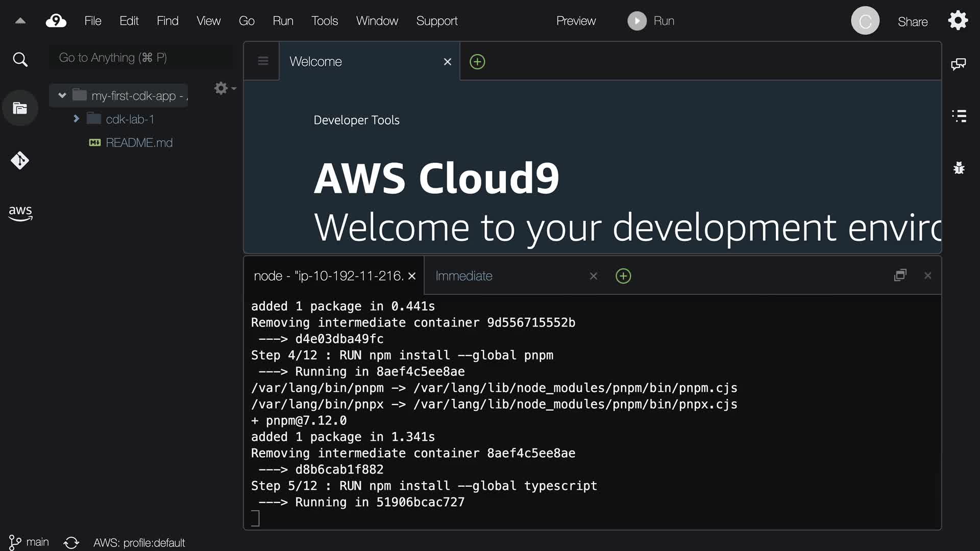Viewport: 980px width, 551px height.
Task: Open Preferences gear at top right
Action: [x=958, y=21]
